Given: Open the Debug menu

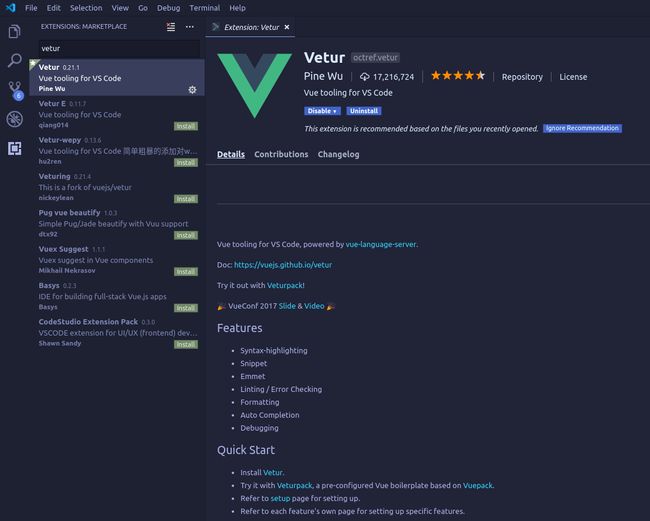Looking at the screenshot, I should 169,8.
